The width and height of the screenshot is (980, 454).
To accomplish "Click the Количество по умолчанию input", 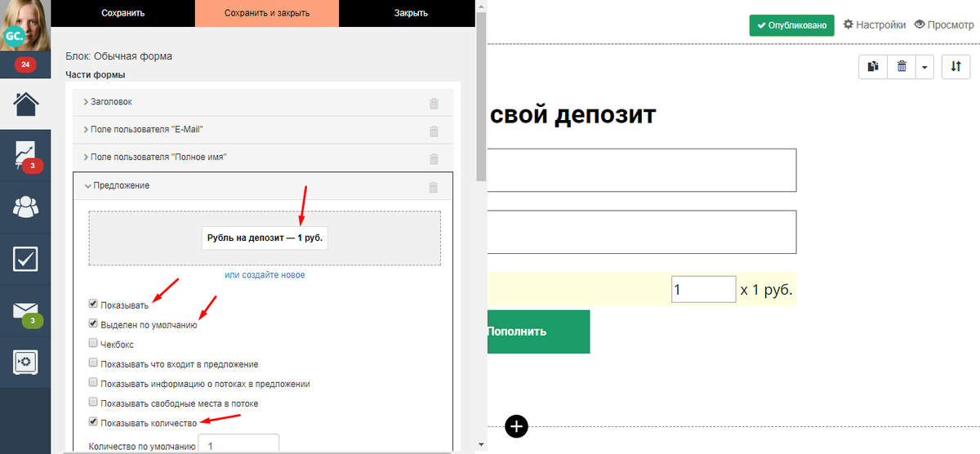I will coord(239,444).
